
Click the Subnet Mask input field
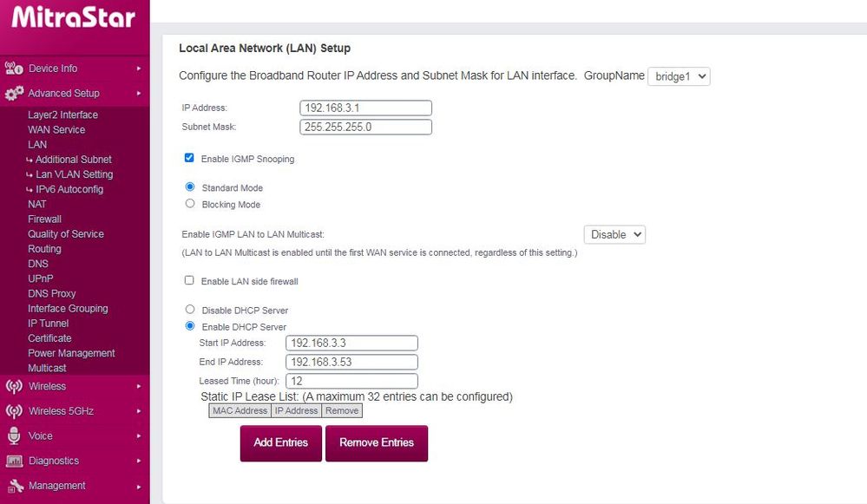(365, 127)
